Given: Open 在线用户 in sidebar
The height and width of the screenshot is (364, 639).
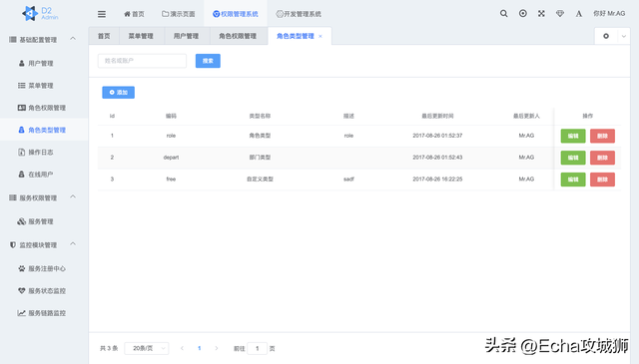Looking at the screenshot, I should [44, 175].
